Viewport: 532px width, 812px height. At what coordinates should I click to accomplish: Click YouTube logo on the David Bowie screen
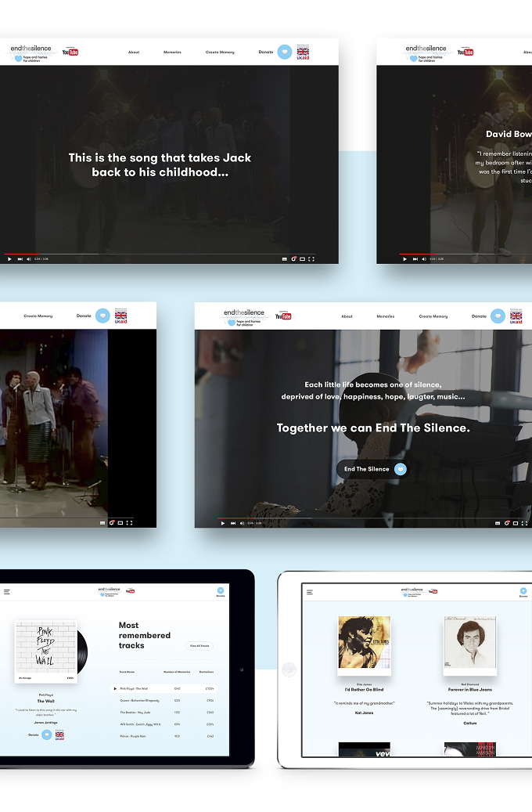(465, 52)
